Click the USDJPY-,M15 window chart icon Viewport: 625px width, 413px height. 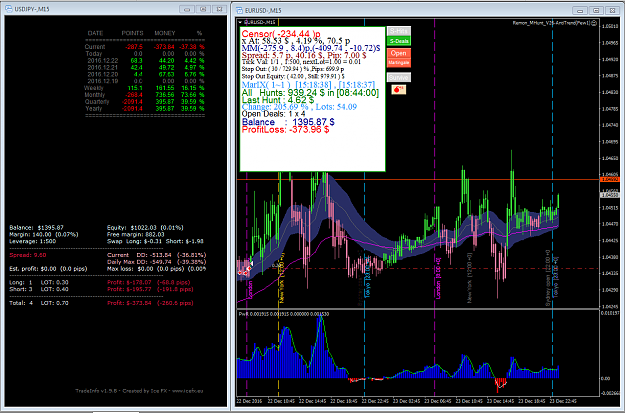click(9, 9)
